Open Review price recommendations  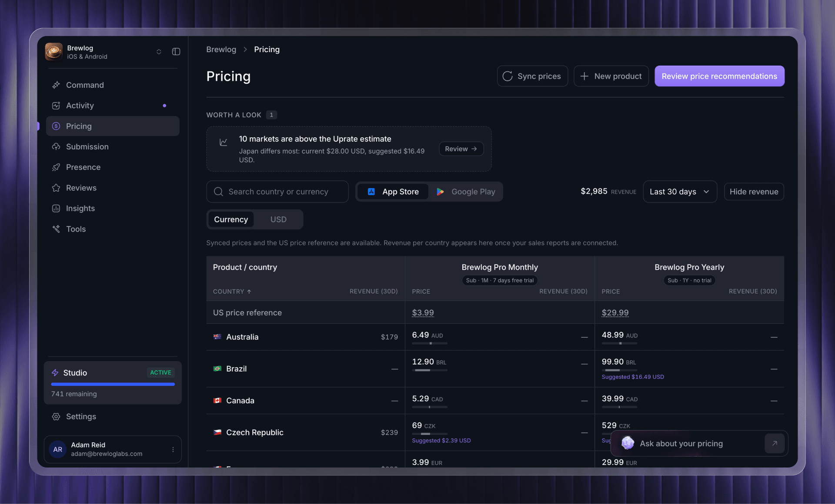(719, 76)
